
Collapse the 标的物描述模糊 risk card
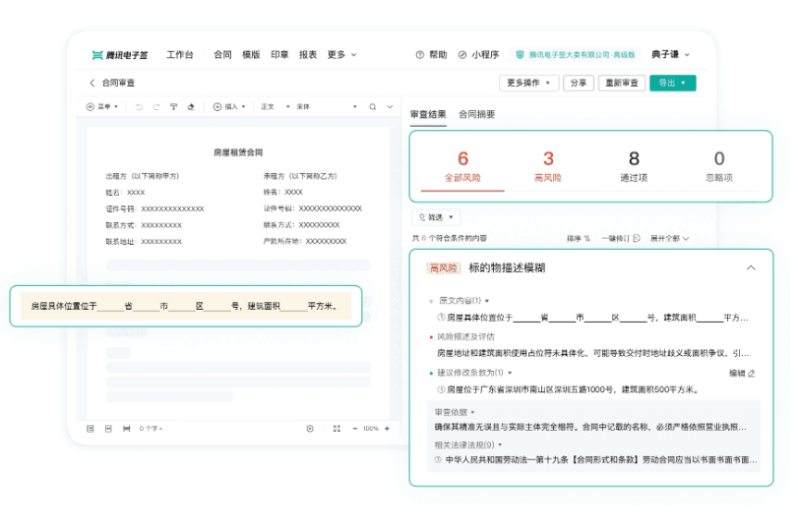(x=751, y=267)
